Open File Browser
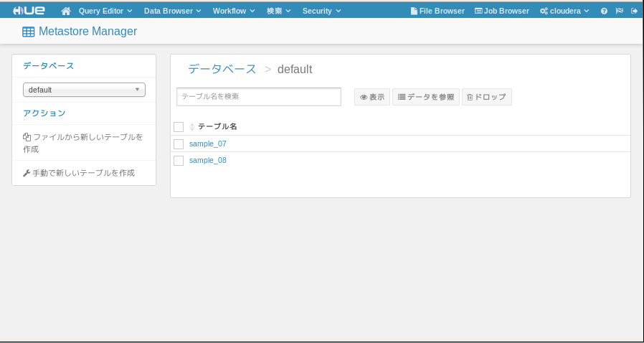This screenshot has width=644, height=343. point(438,11)
